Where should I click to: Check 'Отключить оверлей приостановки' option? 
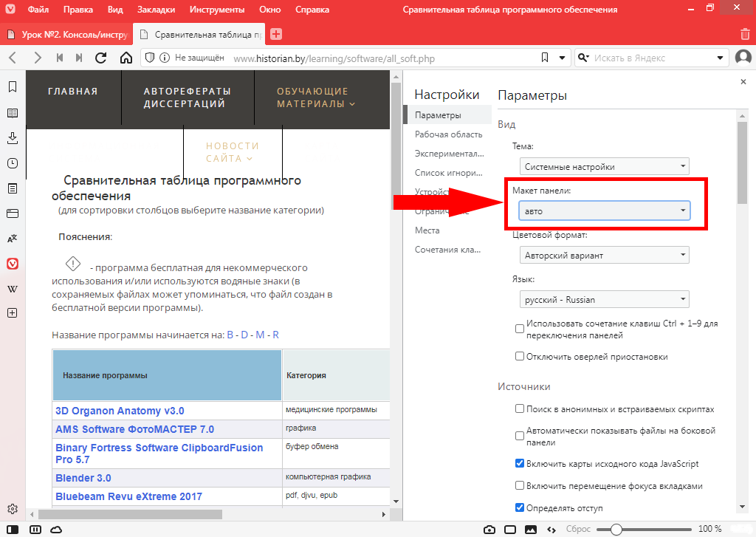(520, 357)
